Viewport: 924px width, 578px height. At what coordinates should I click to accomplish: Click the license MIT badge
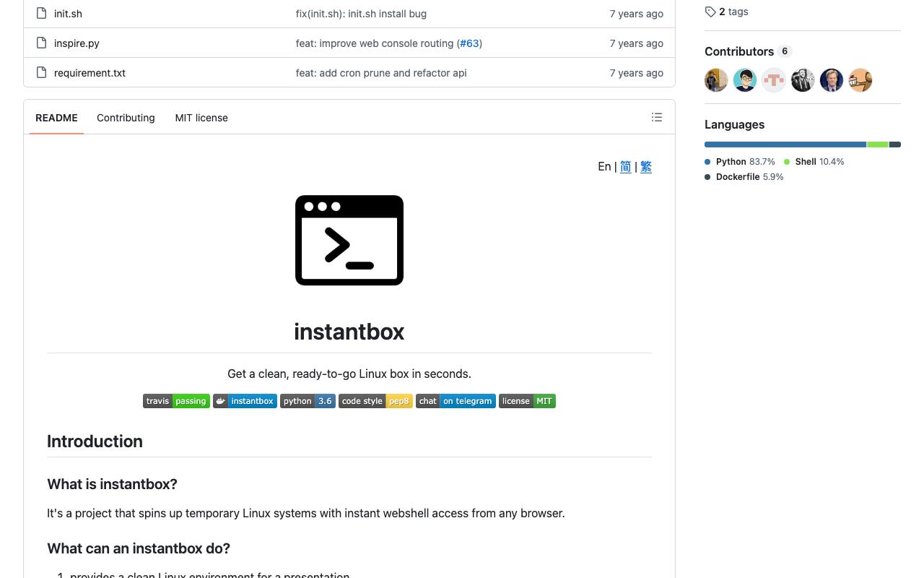coord(527,401)
